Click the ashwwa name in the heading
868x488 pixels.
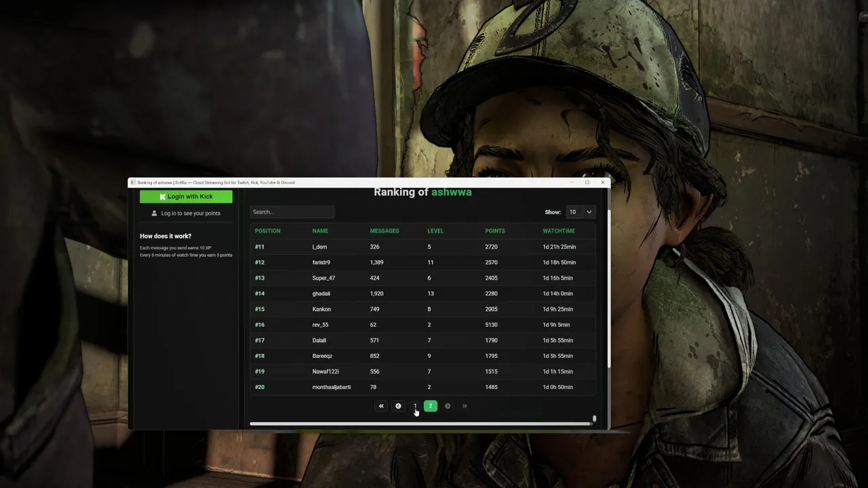coord(452,192)
